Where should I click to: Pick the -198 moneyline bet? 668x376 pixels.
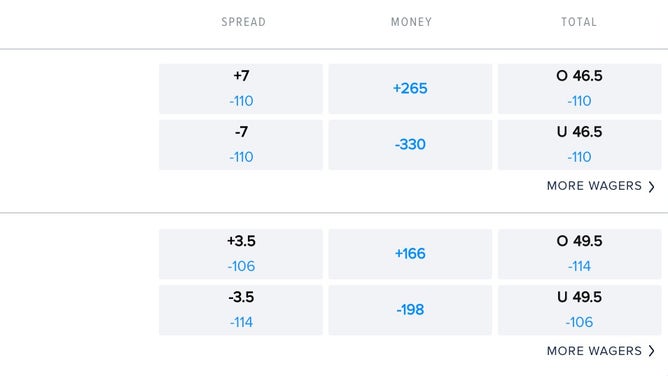click(x=410, y=310)
